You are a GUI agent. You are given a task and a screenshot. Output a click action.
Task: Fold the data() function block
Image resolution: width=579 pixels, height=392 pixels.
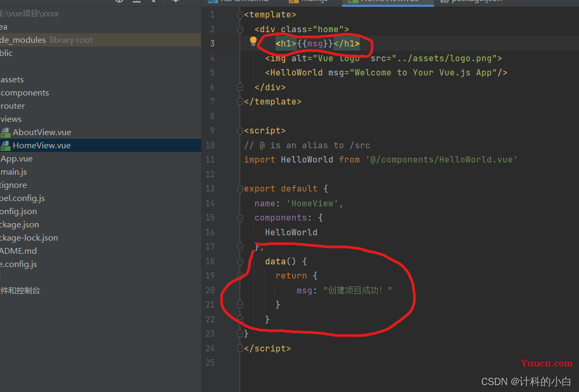click(240, 261)
